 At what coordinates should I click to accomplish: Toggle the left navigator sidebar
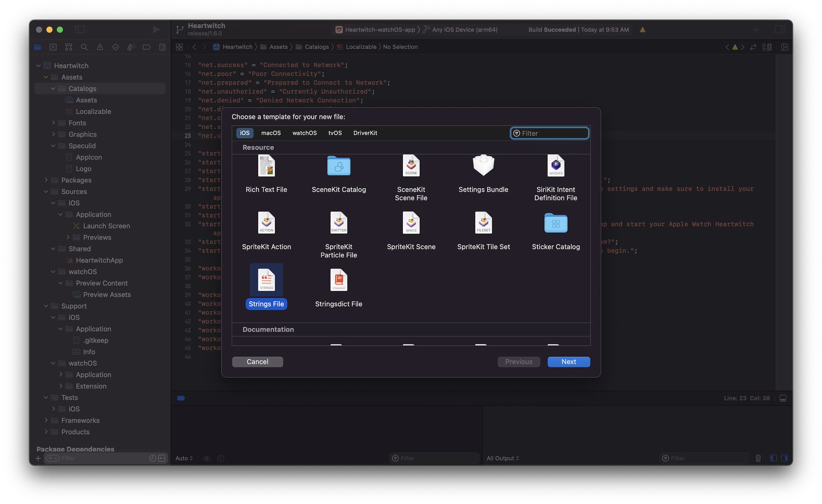(80, 30)
